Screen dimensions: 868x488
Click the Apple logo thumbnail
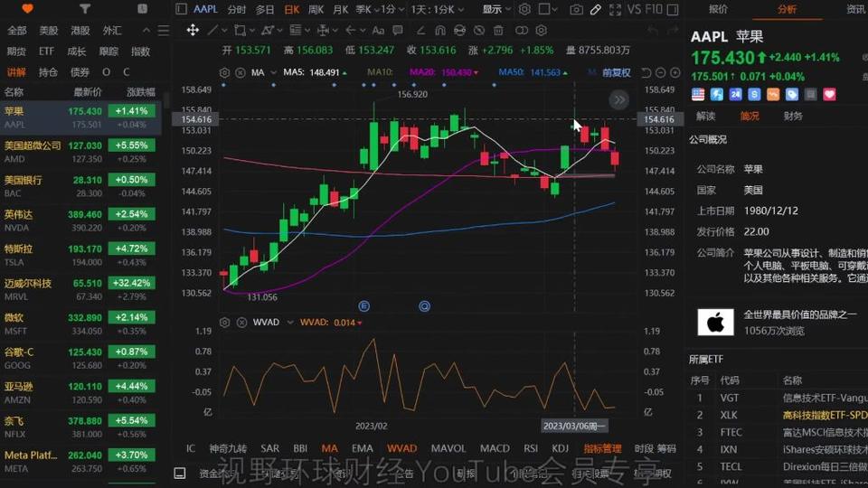coord(715,322)
